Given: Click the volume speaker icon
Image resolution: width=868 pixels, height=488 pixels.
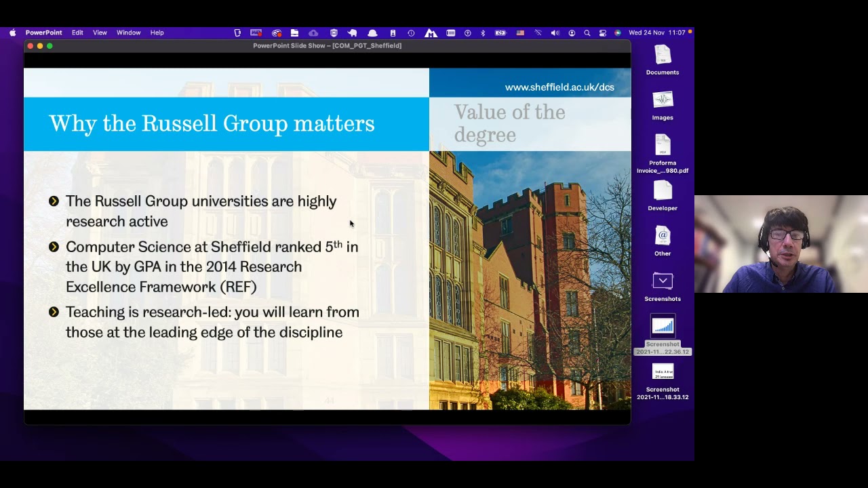Looking at the screenshot, I should 555,33.
